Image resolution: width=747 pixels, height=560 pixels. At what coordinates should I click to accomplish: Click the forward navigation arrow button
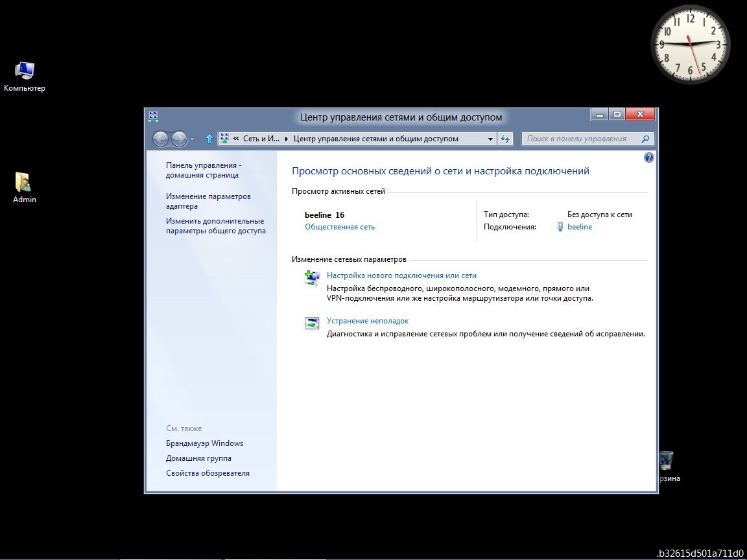pyautogui.click(x=179, y=139)
